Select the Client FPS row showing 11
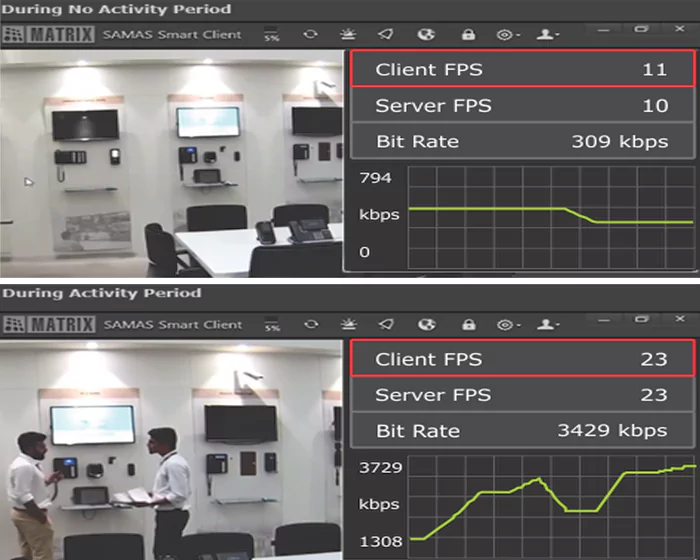The image size is (700, 560). [x=521, y=70]
